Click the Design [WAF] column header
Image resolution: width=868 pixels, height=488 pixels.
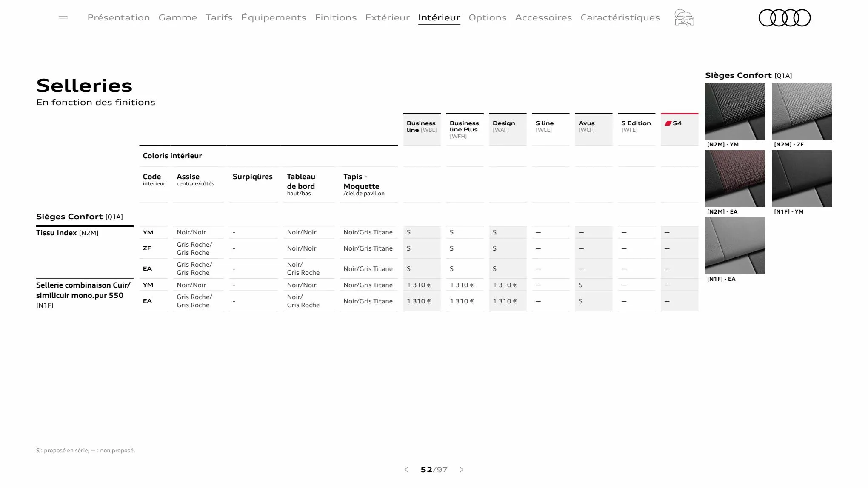[508, 129]
